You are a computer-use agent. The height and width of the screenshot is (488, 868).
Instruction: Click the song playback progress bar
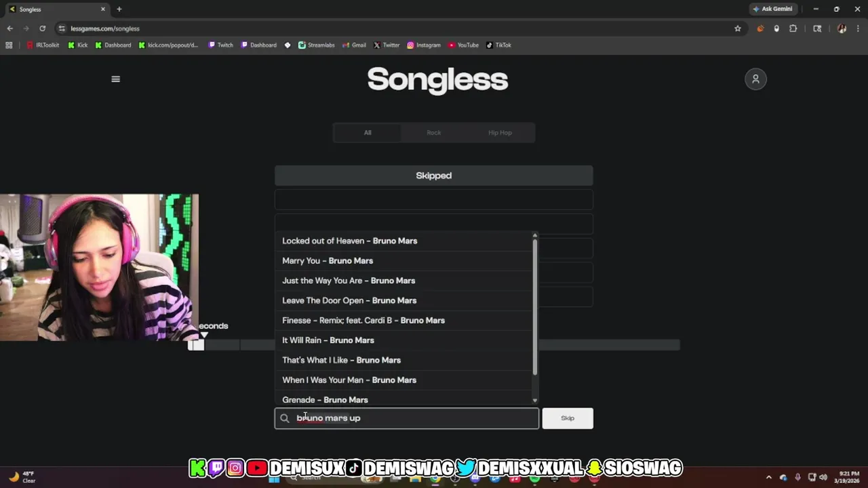434,345
